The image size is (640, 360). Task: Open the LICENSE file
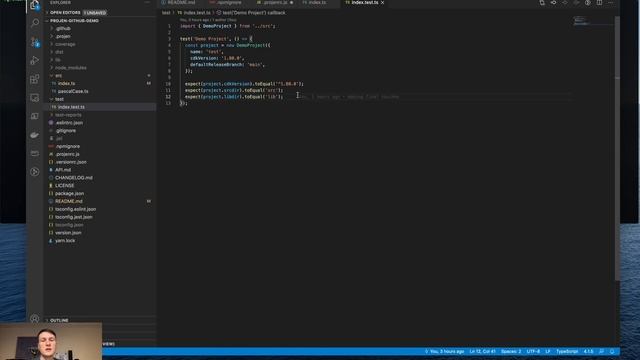tap(64, 186)
